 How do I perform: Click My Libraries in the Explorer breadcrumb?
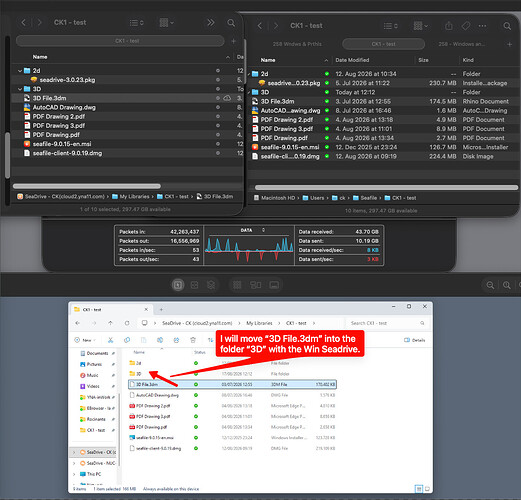(x=259, y=323)
